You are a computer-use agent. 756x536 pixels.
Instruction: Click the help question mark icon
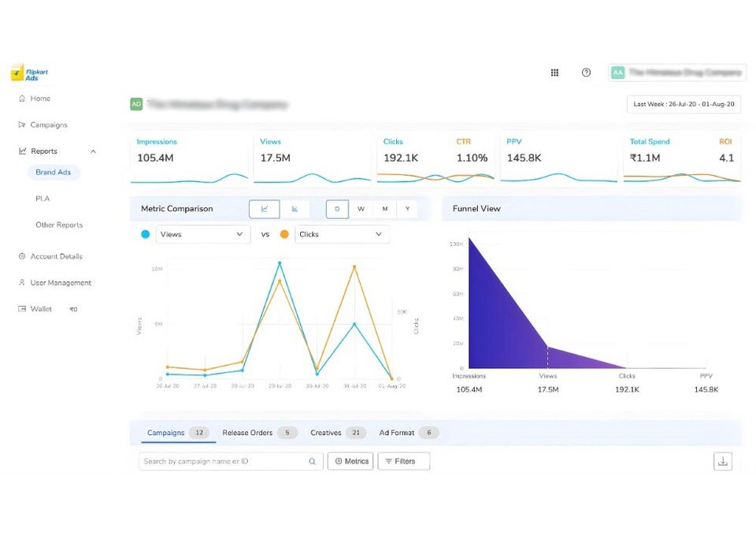586,73
